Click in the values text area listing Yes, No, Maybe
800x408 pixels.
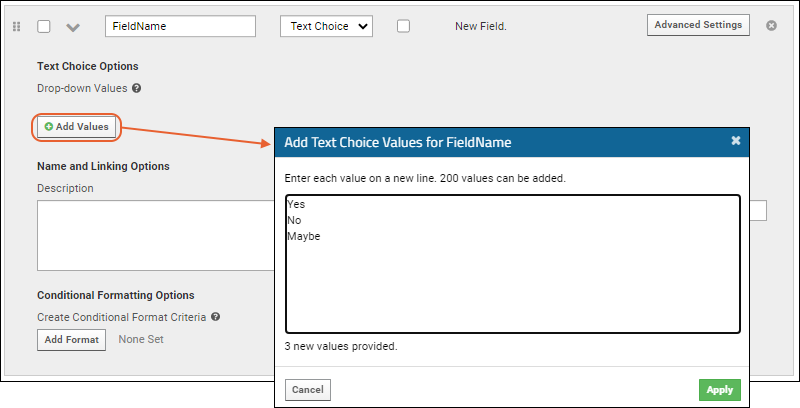point(513,264)
